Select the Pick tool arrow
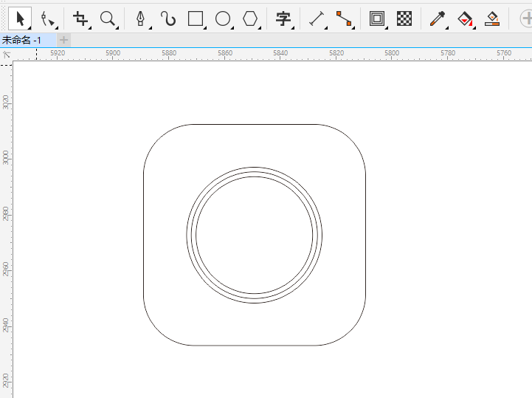The height and width of the screenshot is (398, 532). (20, 18)
